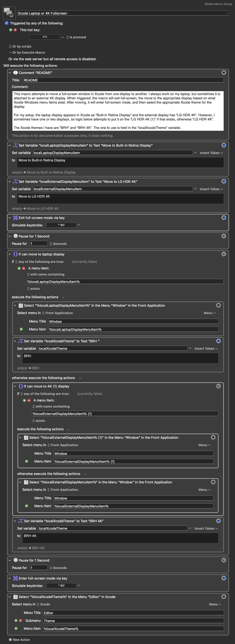Viewport: 235px width, 644px height.
Task: Click the Global Macro Group label
Action: point(218,4)
